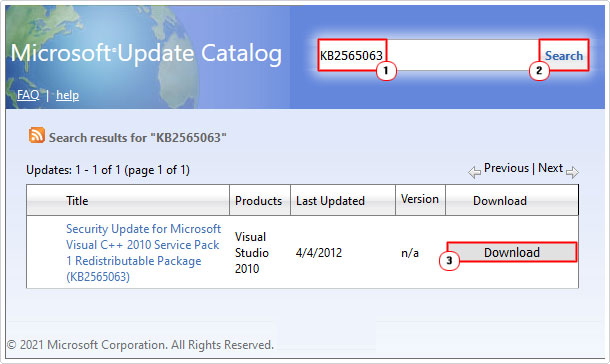Image resolution: width=610 pixels, height=364 pixels.
Task: Select the 4/4/2012 date cell
Action: [319, 253]
